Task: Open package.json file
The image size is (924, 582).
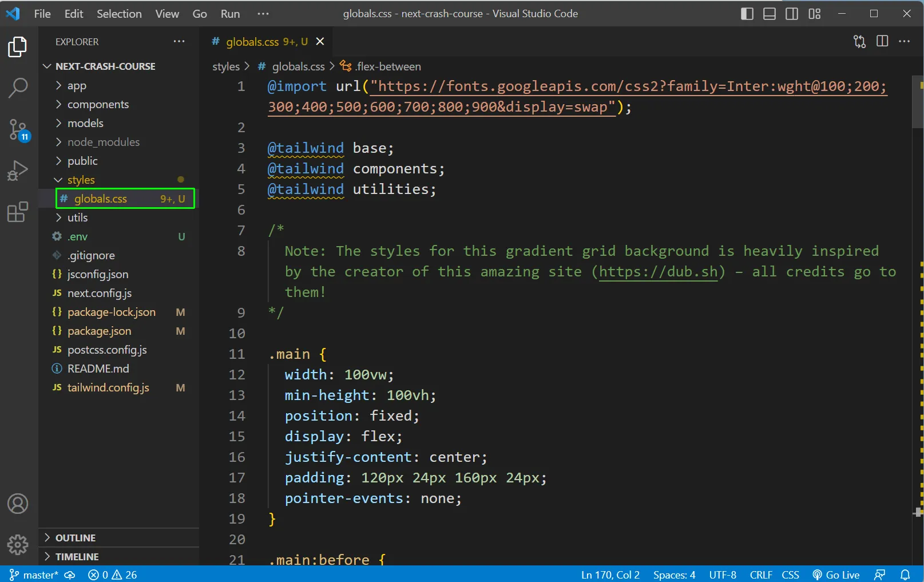Action: tap(119, 331)
